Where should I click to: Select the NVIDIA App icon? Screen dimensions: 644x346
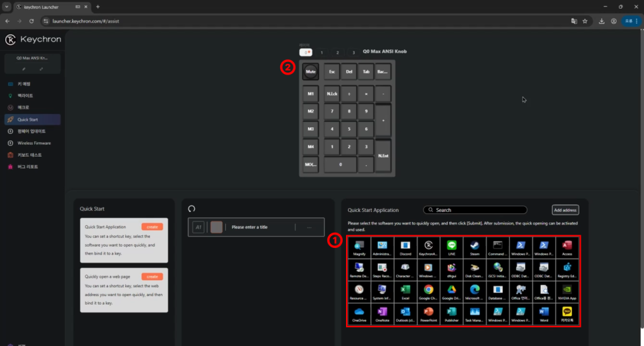[x=567, y=292]
